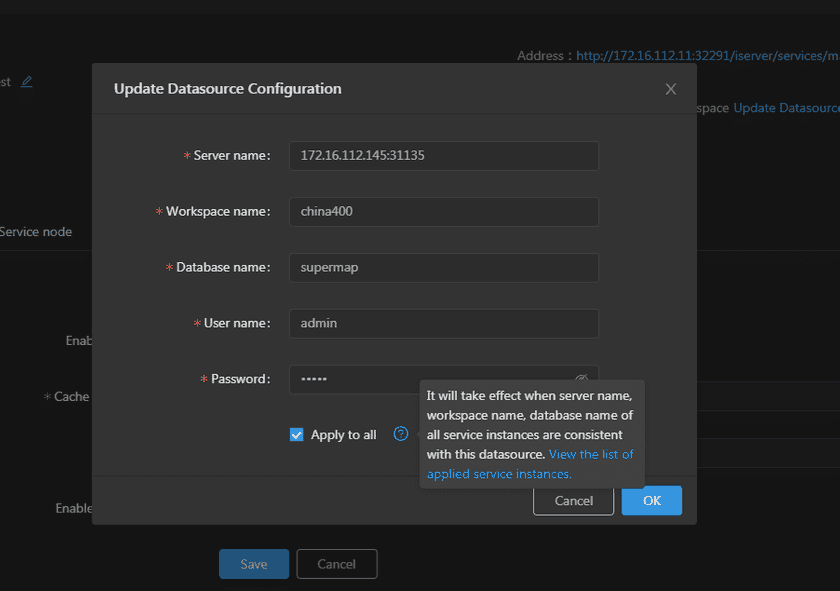Click the Password input field

(x=430, y=379)
